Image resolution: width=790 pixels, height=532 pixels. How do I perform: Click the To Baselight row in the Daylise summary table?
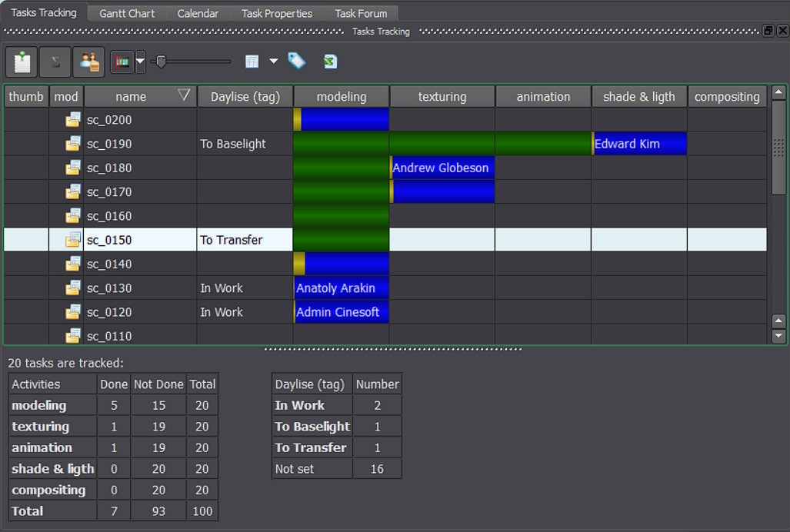point(337,427)
